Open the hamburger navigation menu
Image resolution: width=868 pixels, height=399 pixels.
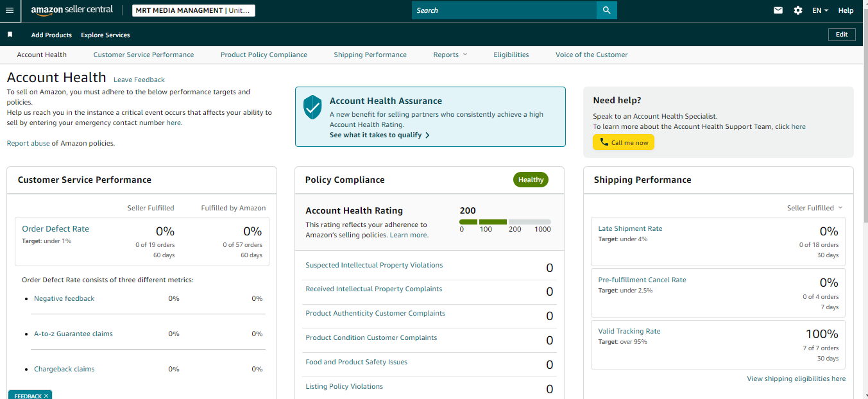9,10
